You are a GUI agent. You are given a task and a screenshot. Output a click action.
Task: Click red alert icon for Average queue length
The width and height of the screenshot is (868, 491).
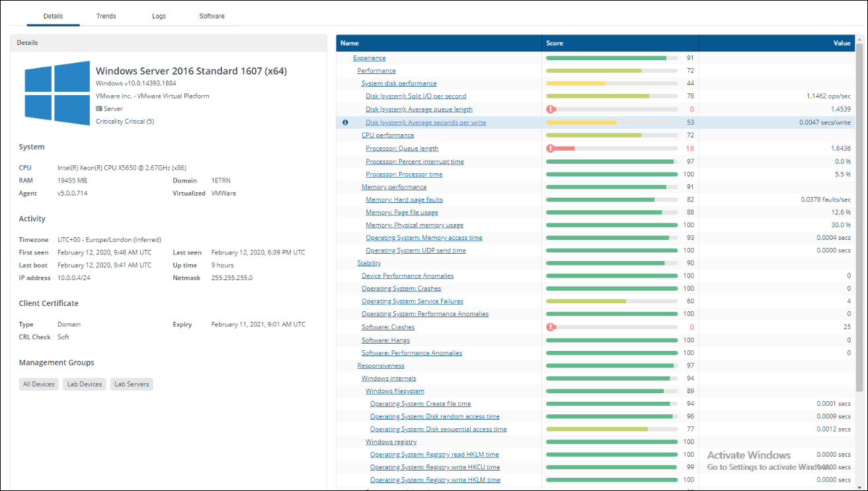(550, 110)
